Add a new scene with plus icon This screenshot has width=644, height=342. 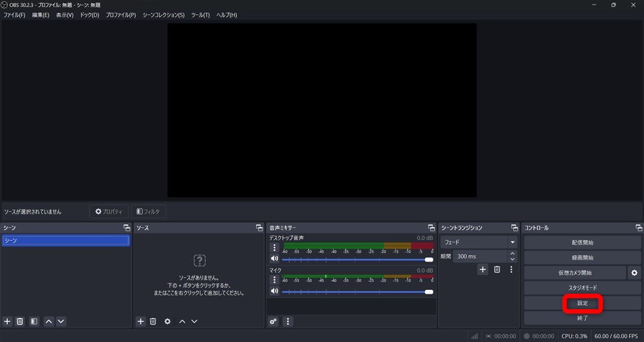point(7,321)
